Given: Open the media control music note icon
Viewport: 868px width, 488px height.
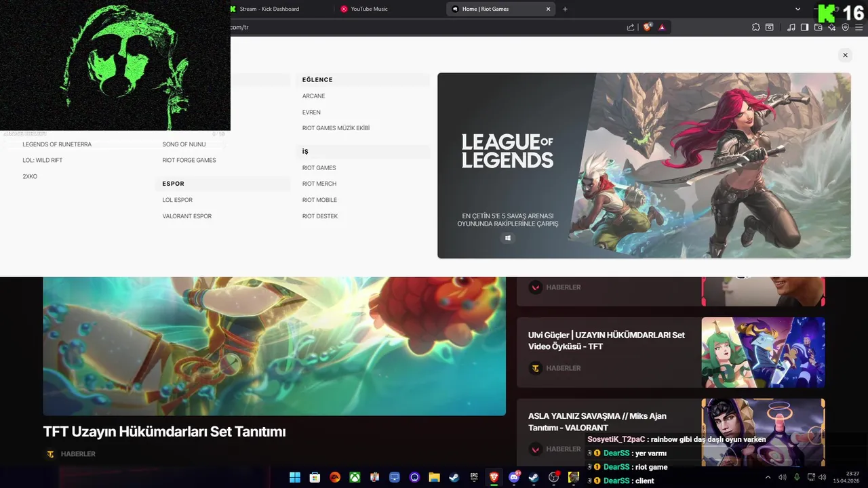Looking at the screenshot, I should coord(791,27).
